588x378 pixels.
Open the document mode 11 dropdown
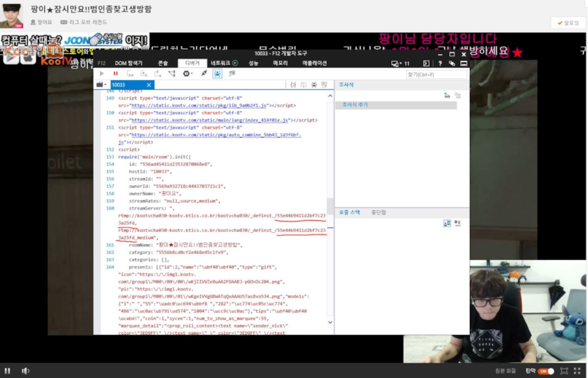point(401,64)
